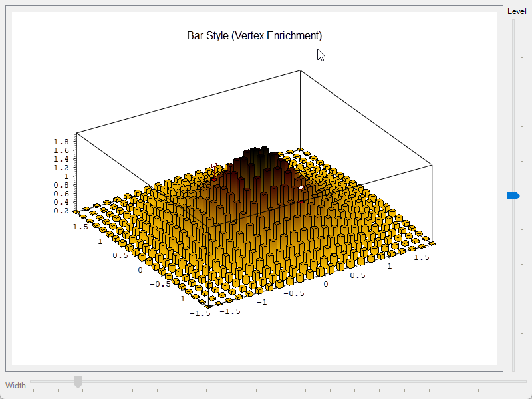Click the small white marker right of the peak

coord(301,188)
